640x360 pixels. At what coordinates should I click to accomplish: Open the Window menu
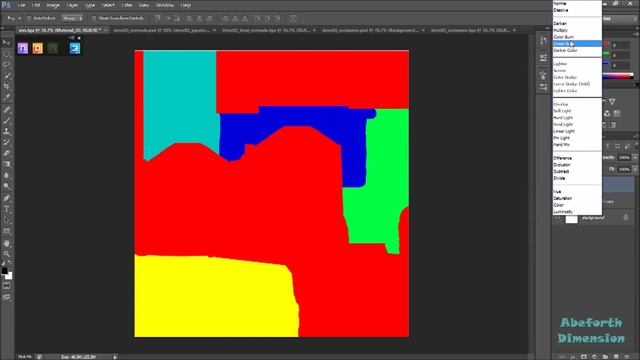tap(165, 5)
